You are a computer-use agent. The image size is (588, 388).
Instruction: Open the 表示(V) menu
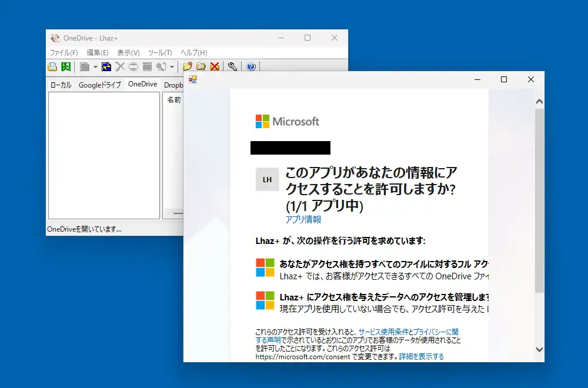point(128,52)
